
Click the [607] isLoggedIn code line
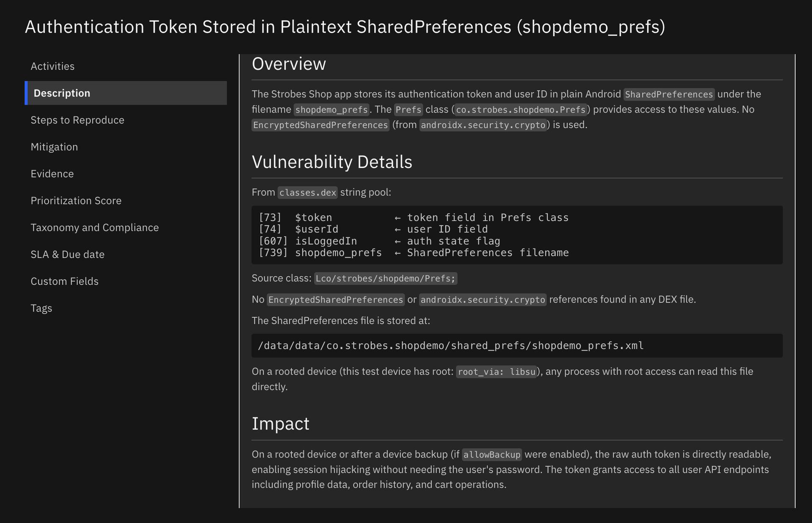(379, 241)
